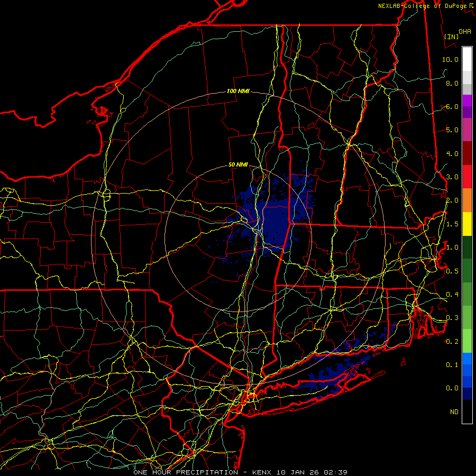Select the 8.0 legend value
The height and width of the screenshot is (476, 476).
452,83
